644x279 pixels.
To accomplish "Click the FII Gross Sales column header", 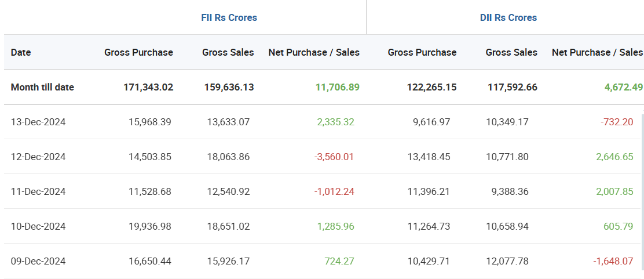I will pos(228,52).
